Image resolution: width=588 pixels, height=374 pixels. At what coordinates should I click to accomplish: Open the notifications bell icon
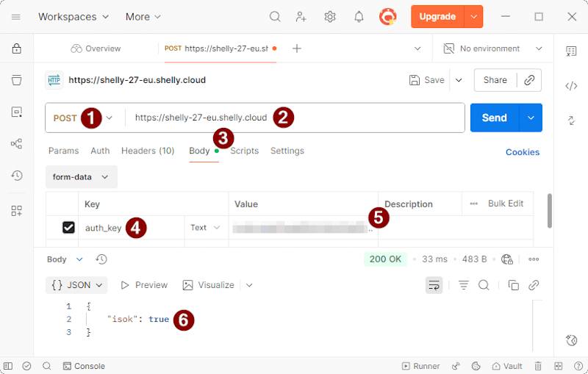359,16
